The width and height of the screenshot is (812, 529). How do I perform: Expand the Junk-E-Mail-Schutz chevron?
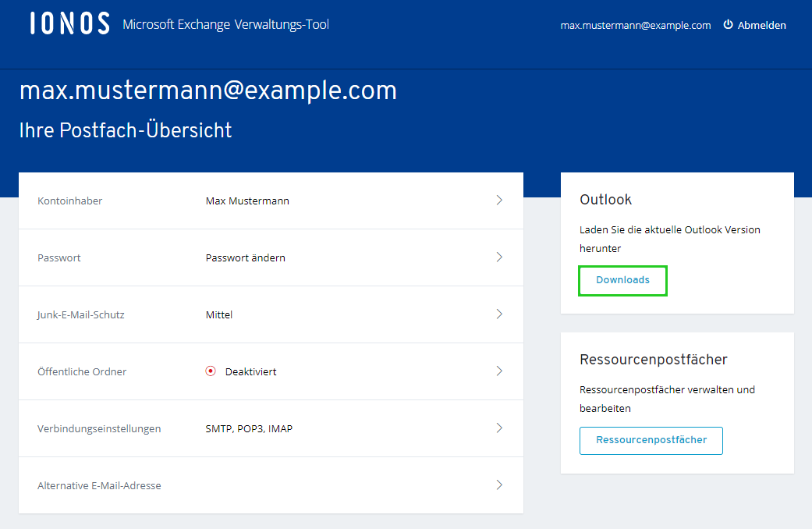point(499,314)
